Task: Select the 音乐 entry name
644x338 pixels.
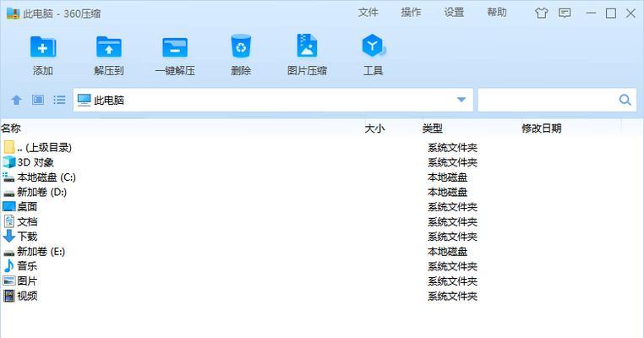Action: click(x=27, y=266)
